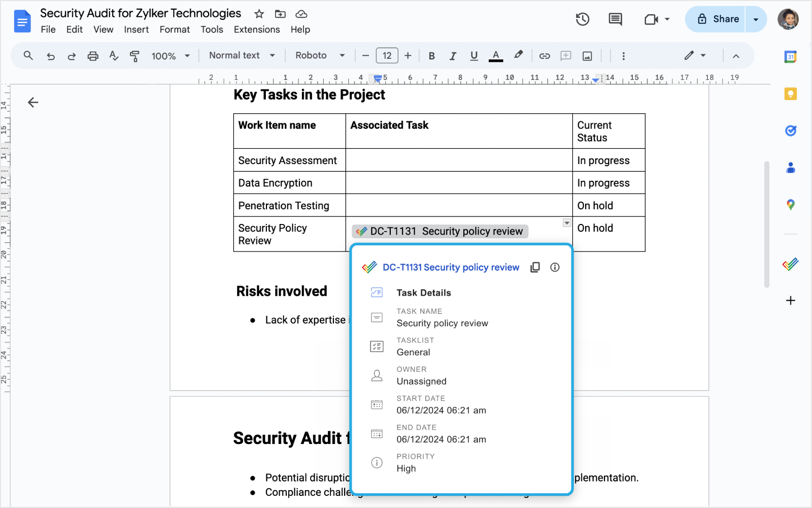Image resolution: width=812 pixels, height=508 pixels.
Task: Open the Insert menu
Action: point(136,29)
